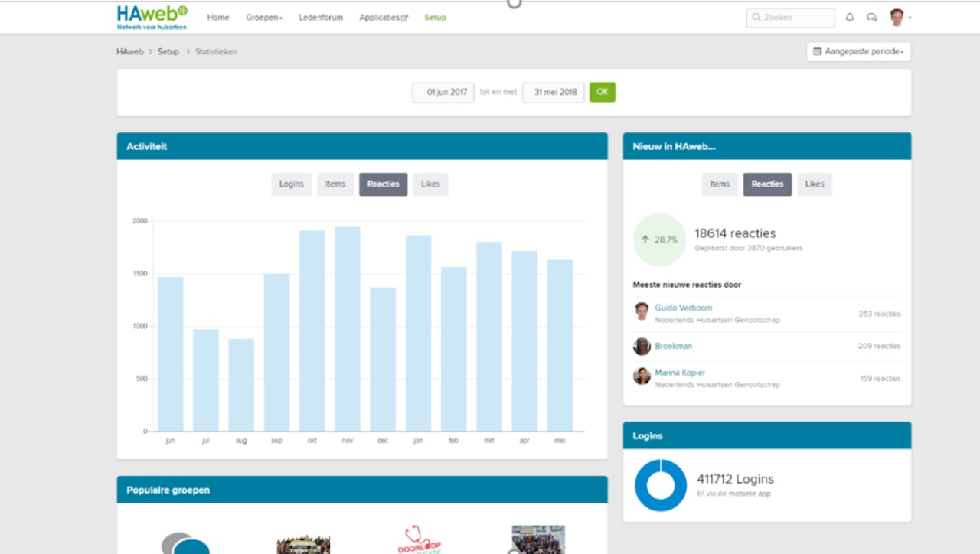The height and width of the screenshot is (554, 980).
Task: Select Items tab in Nieuw in HAweb panel
Action: [720, 184]
